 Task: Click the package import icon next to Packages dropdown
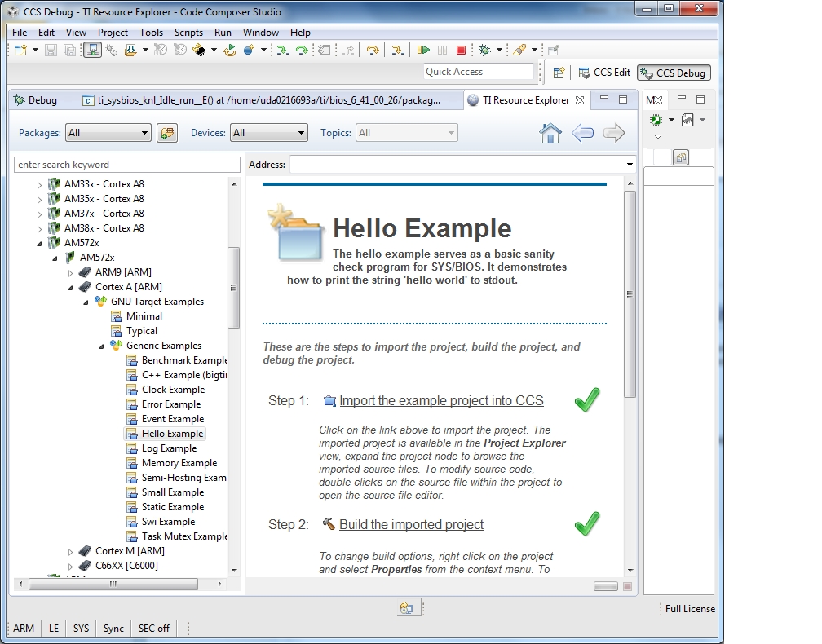coord(167,131)
